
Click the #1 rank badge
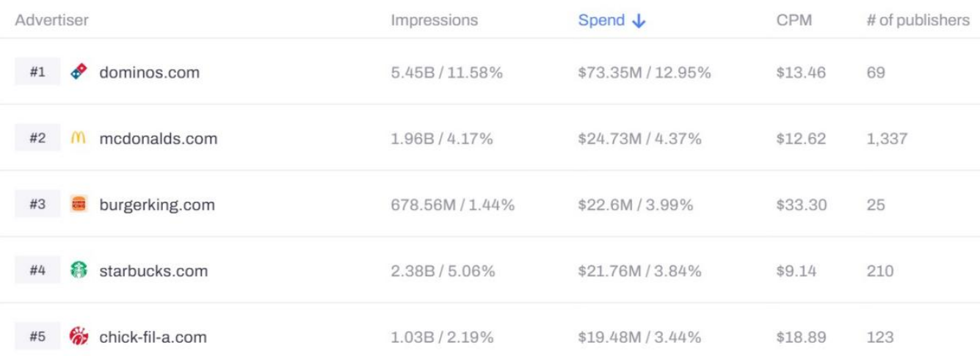click(x=37, y=73)
